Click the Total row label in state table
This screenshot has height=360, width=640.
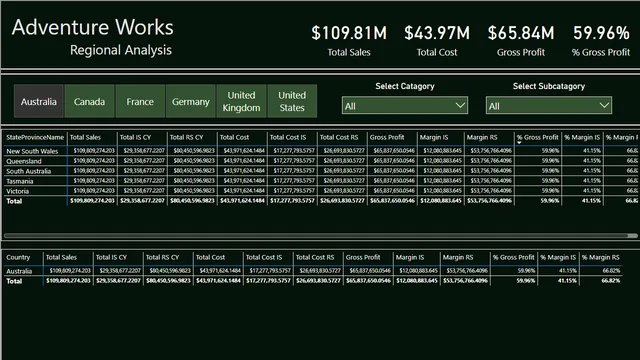click(14, 201)
